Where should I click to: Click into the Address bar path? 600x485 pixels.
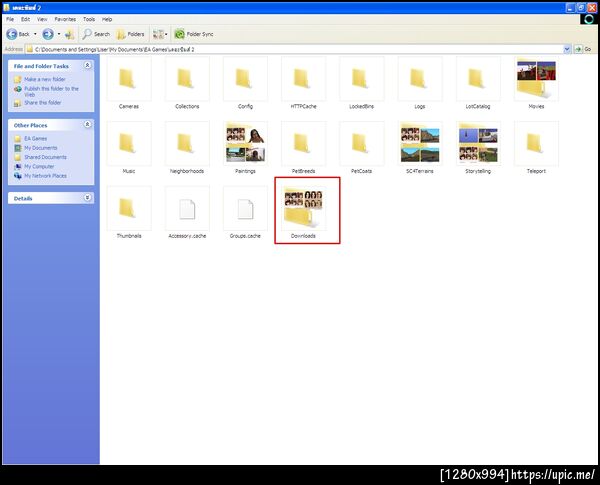point(294,49)
